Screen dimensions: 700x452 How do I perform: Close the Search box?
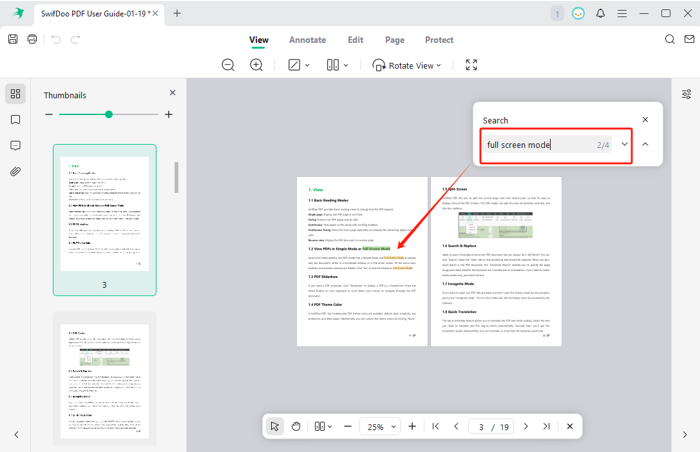click(645, 119)
